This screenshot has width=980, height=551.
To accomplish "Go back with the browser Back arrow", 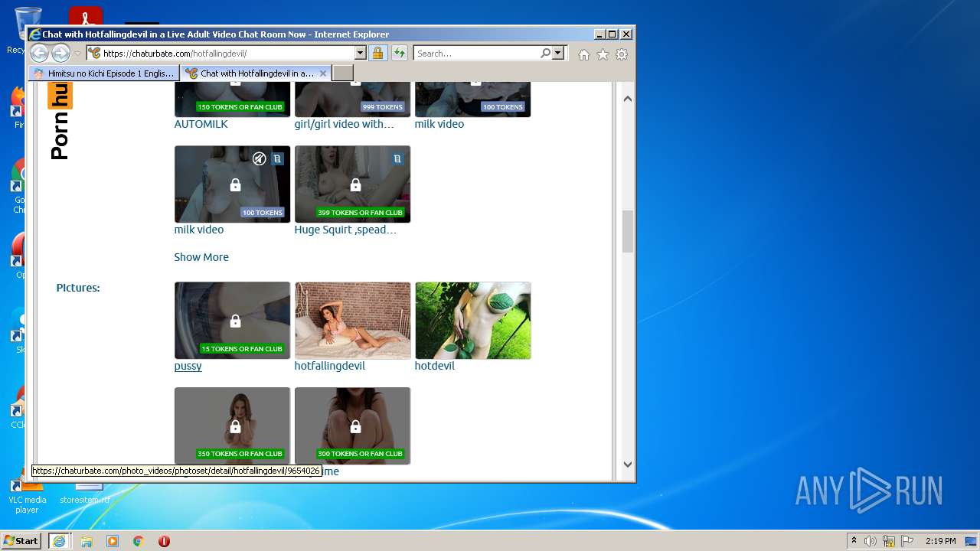I will pos(39,53).
